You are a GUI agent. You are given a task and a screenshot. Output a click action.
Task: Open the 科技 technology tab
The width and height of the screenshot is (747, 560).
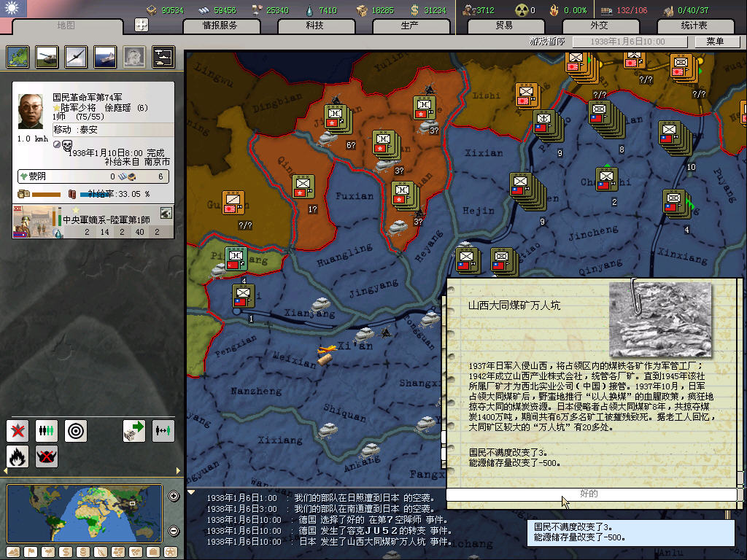[315, 26]
